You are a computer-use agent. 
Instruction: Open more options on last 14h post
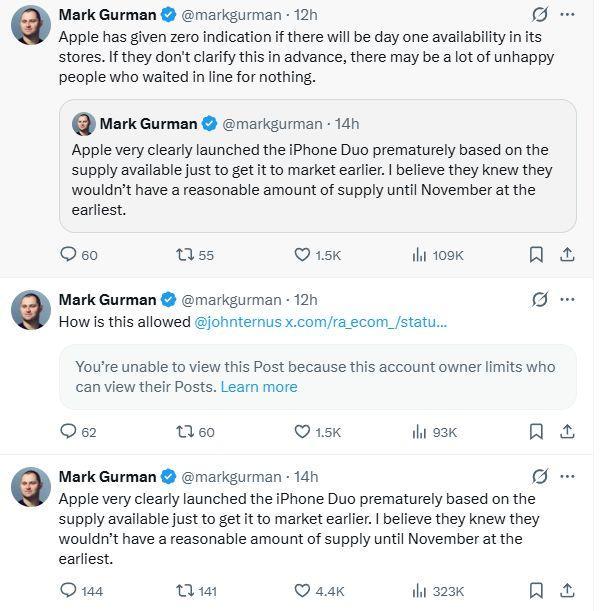click(x=567, y=477)
